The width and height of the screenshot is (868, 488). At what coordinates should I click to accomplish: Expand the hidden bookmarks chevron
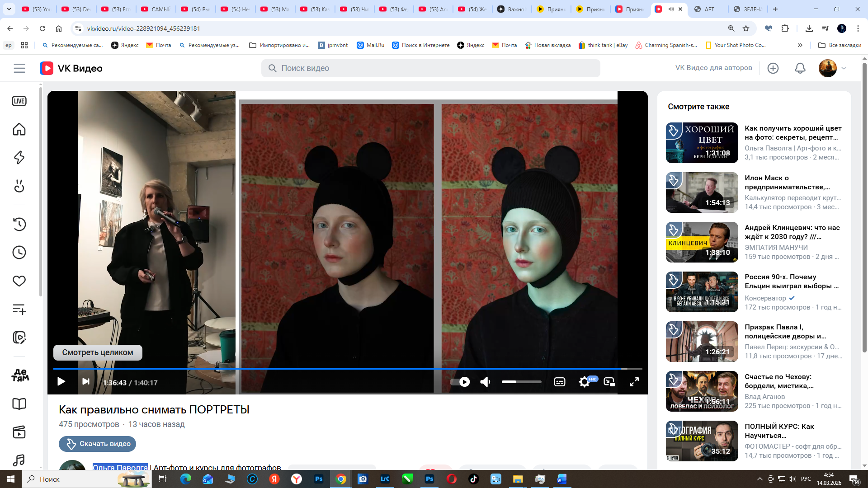point(800,45)
